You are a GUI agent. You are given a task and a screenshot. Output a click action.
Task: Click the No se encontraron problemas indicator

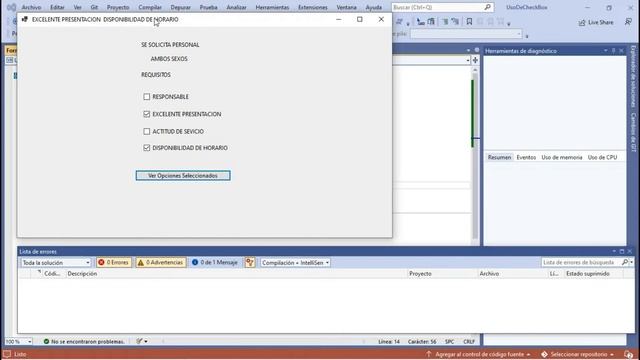tap(84, 341)
